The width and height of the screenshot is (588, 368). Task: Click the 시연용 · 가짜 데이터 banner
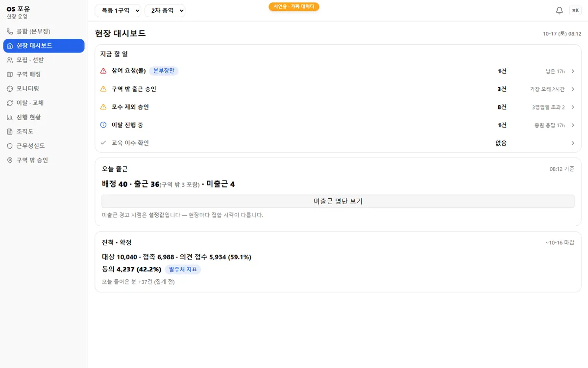(x=294, y=7)
